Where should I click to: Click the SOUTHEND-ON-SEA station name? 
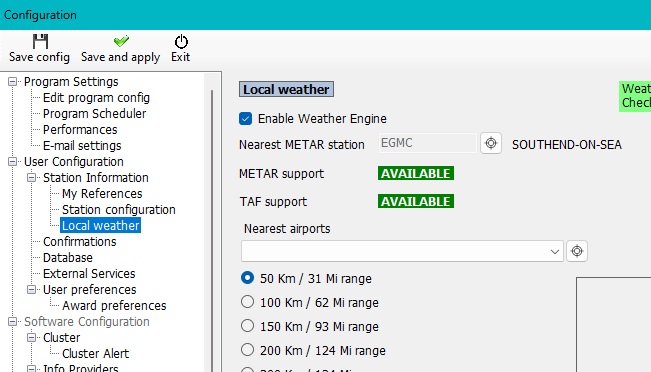(x=567, y=145)
